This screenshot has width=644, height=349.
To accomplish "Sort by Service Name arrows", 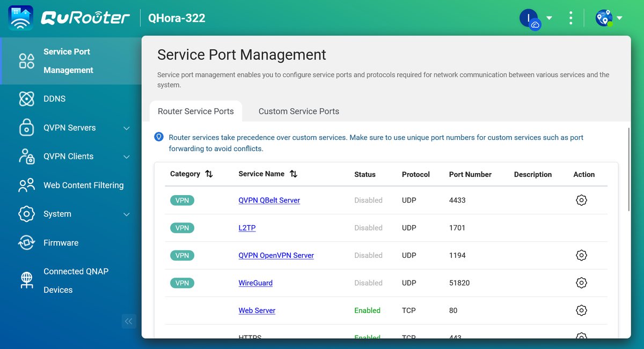I will point(293,174).
